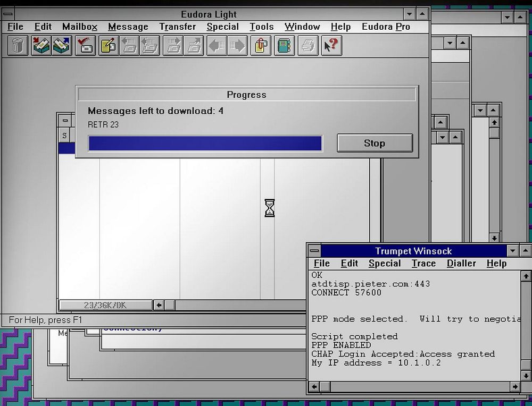Open Trumpet Winsock's Edit menu

(x=349, y=264)
